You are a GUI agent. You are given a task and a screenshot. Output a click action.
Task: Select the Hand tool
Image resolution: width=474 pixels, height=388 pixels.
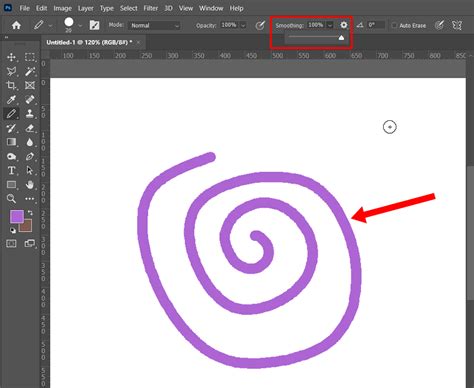30,184
